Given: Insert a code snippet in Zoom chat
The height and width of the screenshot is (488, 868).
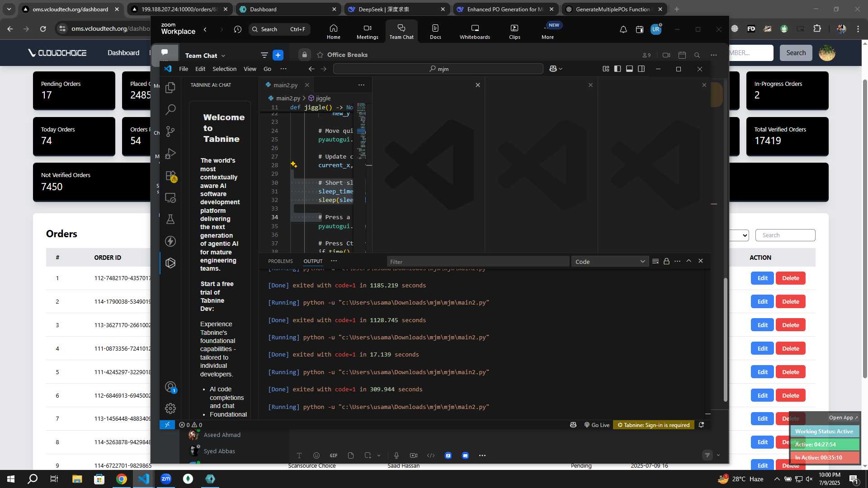Looking at the screenshot, I should [x=431, y=455].
